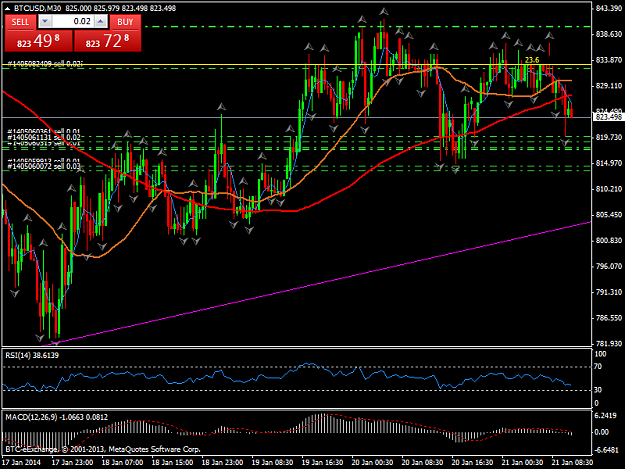Click price scale value 791.310
Screen dimensions: 625x469
608,292
